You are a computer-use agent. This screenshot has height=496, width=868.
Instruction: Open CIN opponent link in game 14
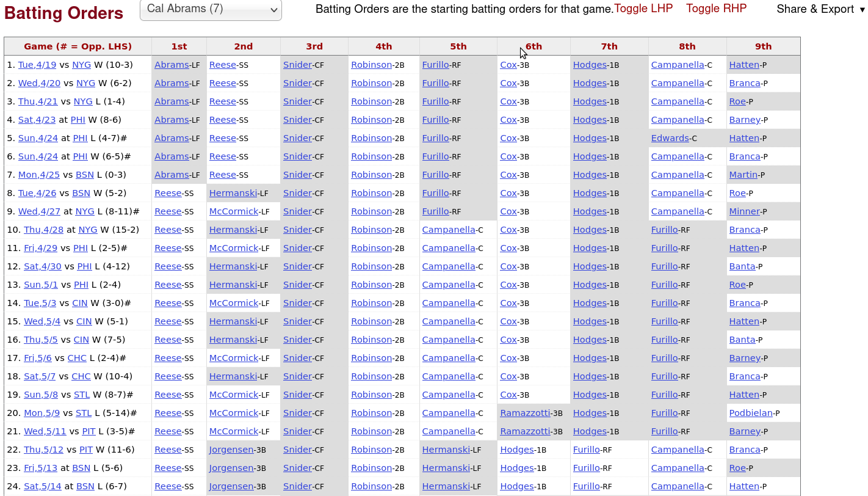click(81, 303)
